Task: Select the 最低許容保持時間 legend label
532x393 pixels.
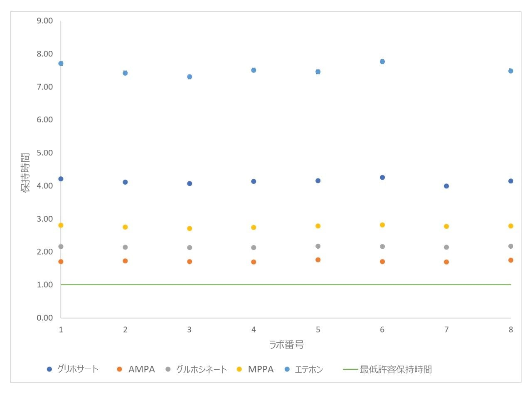Action: click(x=395, y=369)
